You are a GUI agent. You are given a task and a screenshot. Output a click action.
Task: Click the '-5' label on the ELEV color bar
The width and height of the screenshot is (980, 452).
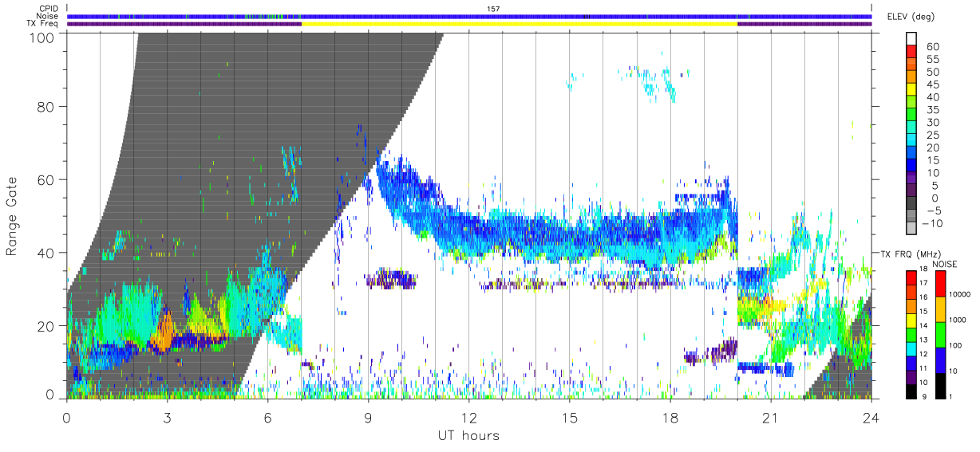(933, 210)
